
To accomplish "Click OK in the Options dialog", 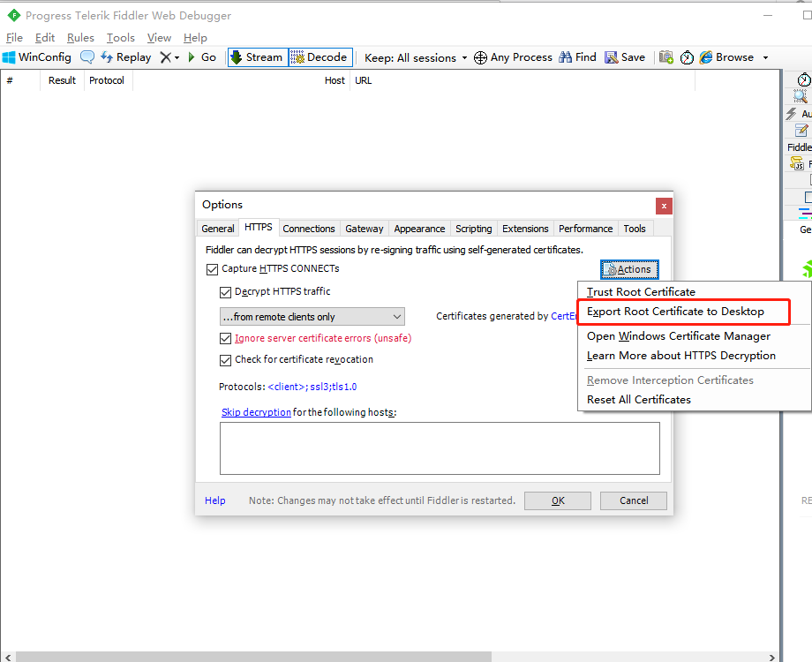I will [558, 500].
